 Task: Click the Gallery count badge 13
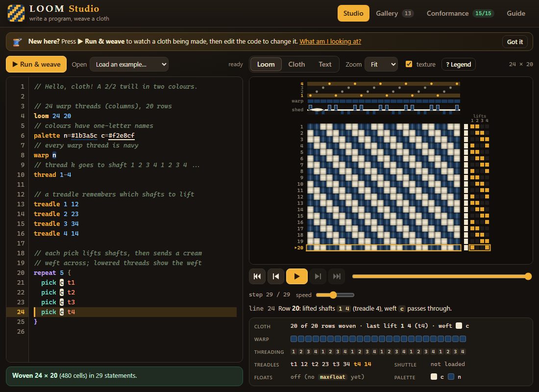tap(408, 13)
